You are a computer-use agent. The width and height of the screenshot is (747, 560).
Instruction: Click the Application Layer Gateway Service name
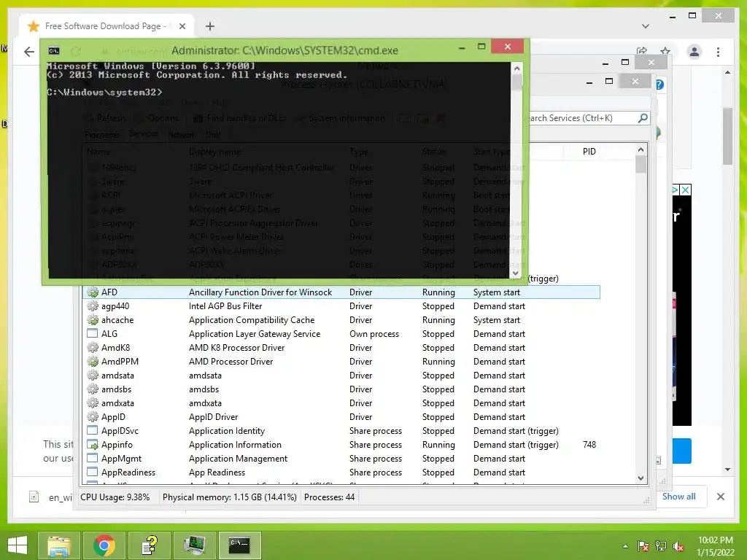255,333
